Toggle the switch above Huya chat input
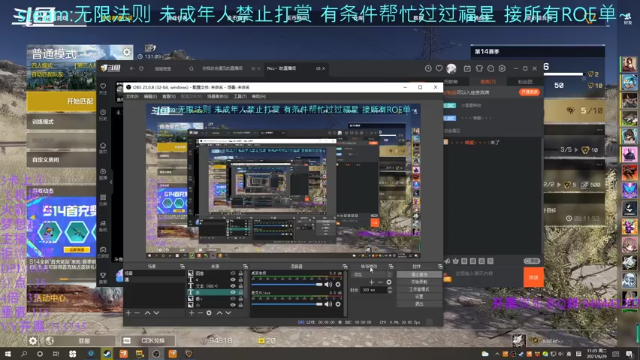This screenshot has width=640, height=360. coord(532,261)
